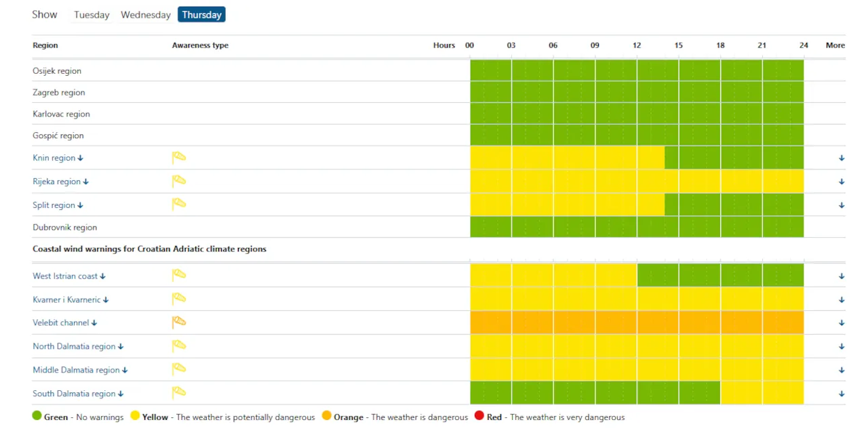Screen dimensions: 868x441
Task: Click the Split region wind warning icon
Action: pyautogui.click(x=178, y=205)
